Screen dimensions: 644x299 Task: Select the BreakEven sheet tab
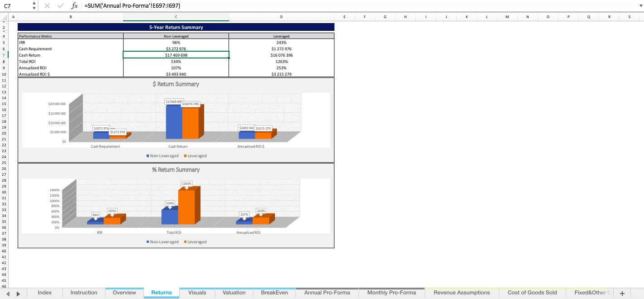[x=274, y=292]
